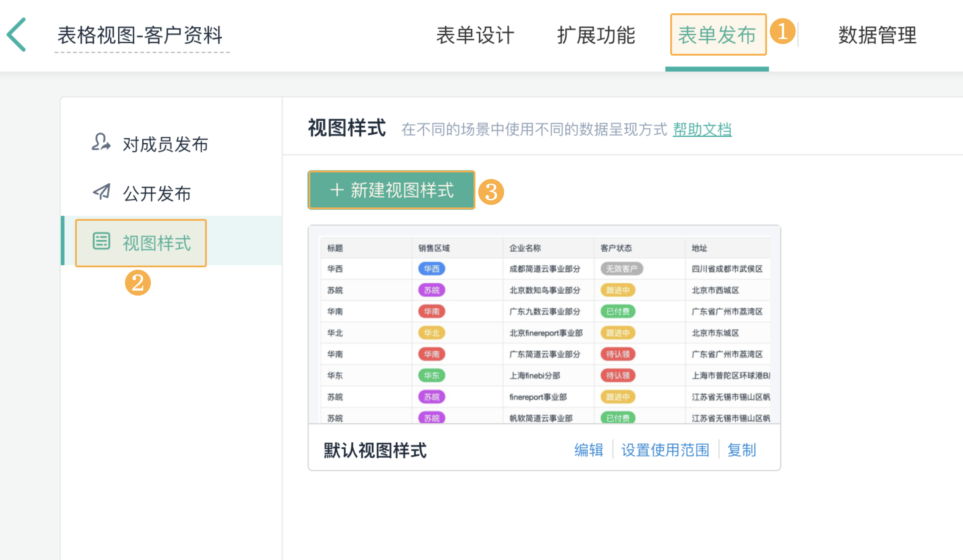Screen dimensions: 963x560
Task: Click the gray 无效客户 status tag
Action: (x=622, y=269)
